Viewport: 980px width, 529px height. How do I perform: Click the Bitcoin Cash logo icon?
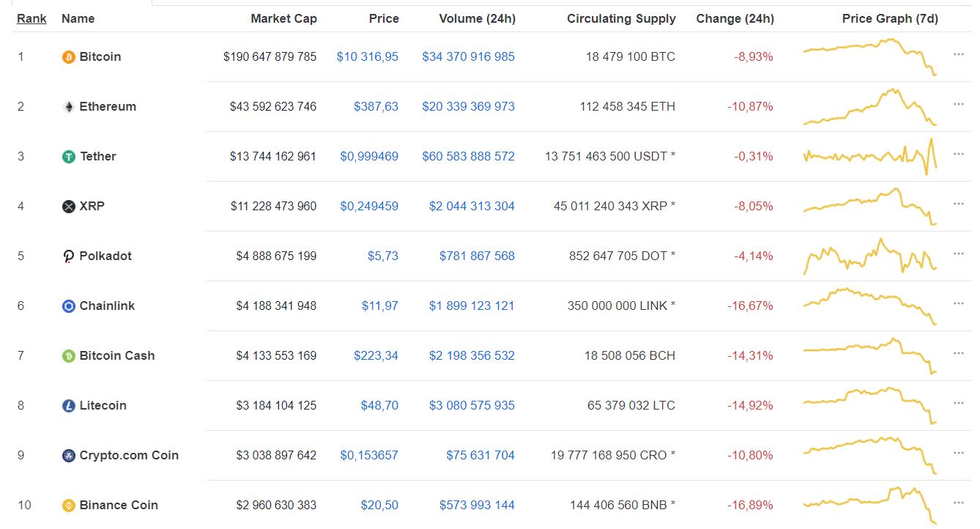tap(69, 356)
